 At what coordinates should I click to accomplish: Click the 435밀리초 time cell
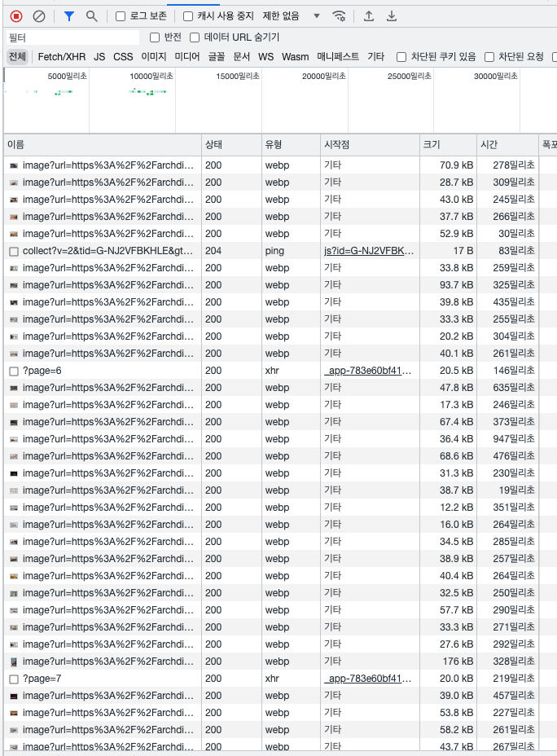(514, 302)
